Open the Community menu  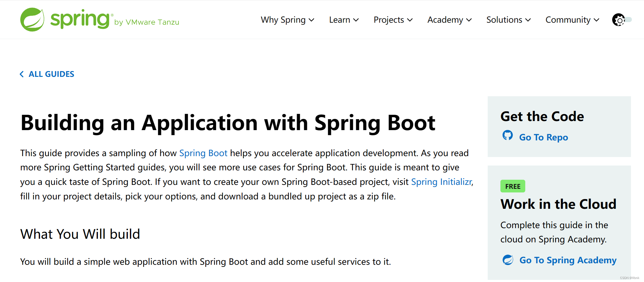point(572,20)
